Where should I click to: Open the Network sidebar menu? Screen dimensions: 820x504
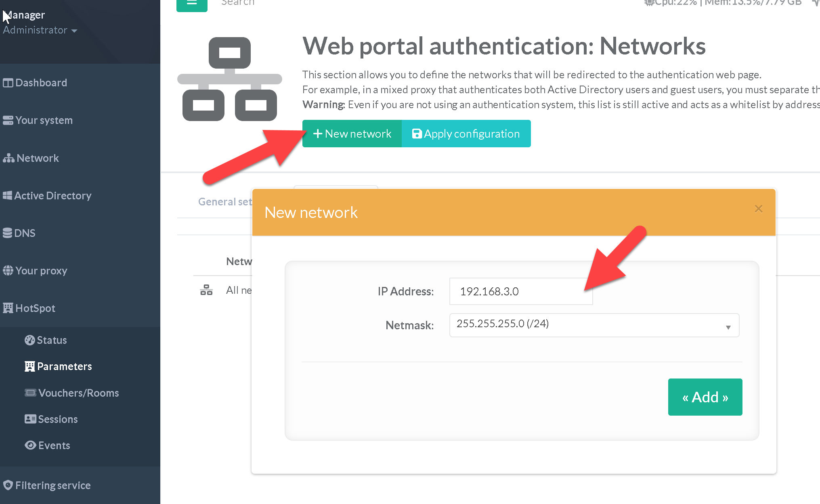[x=38, y=158]
